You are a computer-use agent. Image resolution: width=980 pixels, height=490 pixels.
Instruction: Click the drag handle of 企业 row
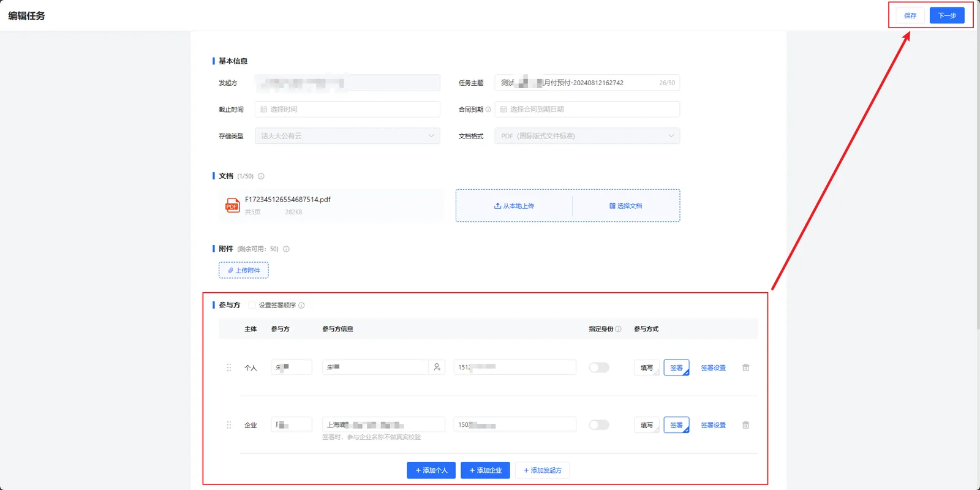point(229,425)
